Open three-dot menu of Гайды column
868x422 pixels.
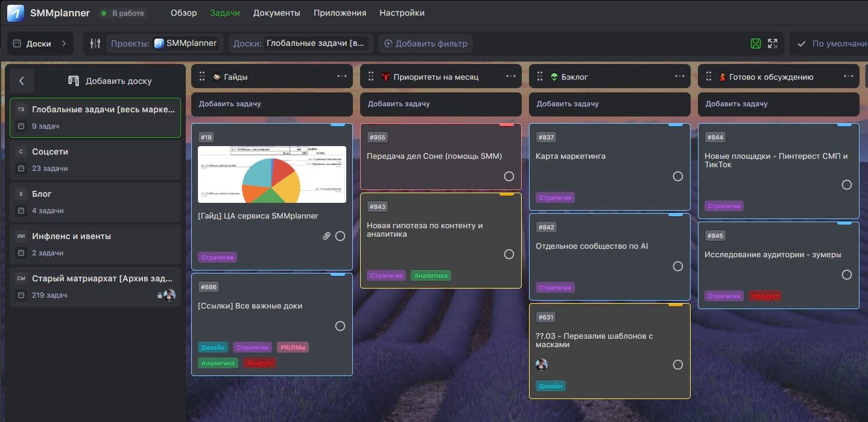point(342,77)
